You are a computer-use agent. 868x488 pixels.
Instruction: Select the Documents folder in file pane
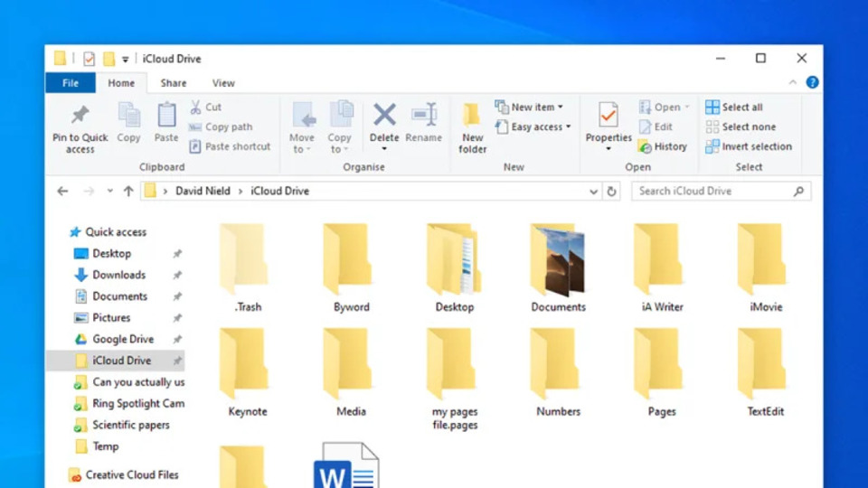[x=558, y=267]
